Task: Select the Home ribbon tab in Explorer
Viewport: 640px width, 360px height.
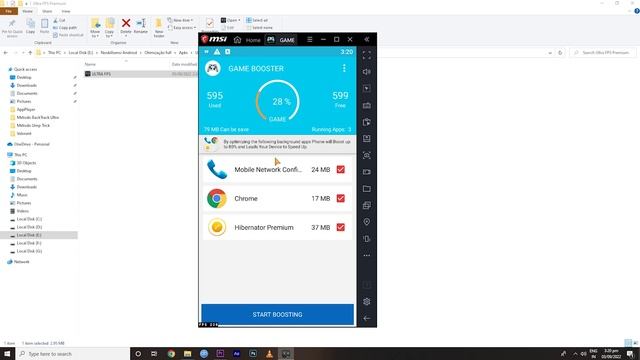Action: coord(27,11)
